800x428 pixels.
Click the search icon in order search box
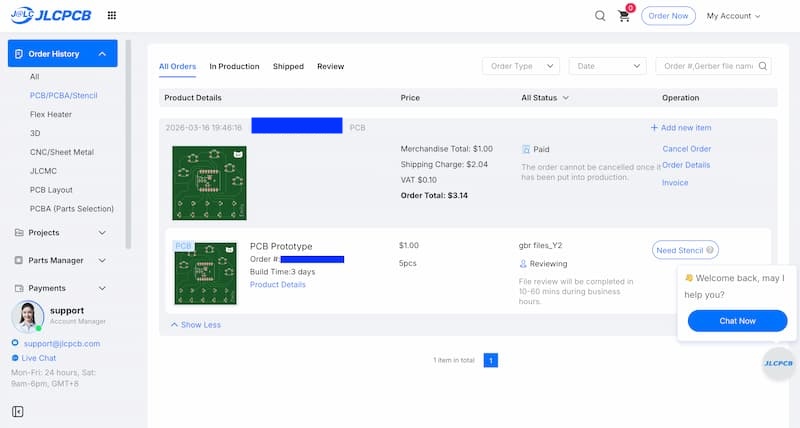(763, 66)
